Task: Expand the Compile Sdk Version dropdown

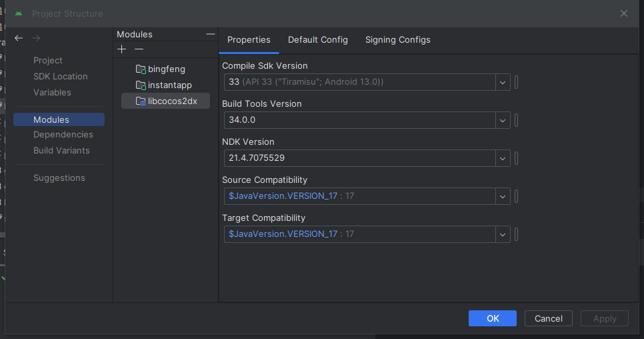Action: point(503,82)
